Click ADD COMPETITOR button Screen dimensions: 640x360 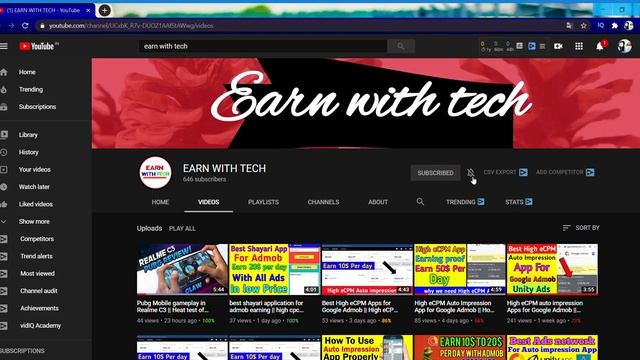pyautogui.click(x=565, y=172)
